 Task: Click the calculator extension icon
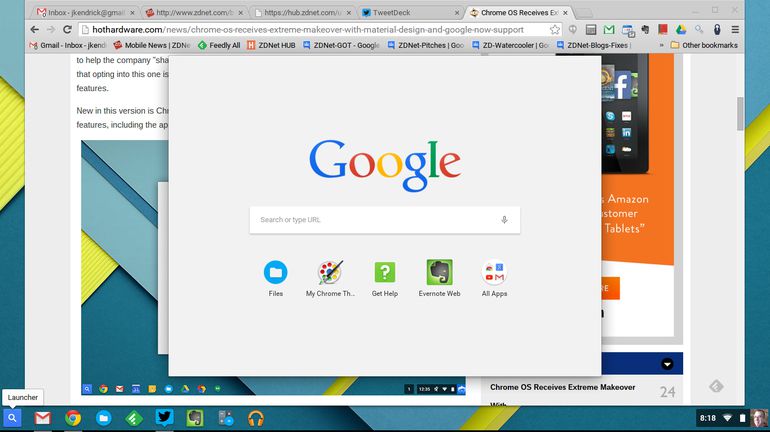tap(591, 29)
